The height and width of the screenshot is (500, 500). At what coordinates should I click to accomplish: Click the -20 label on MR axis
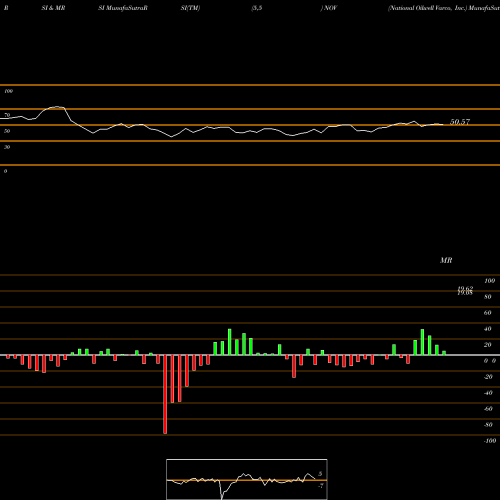click(x=488, y=377)
